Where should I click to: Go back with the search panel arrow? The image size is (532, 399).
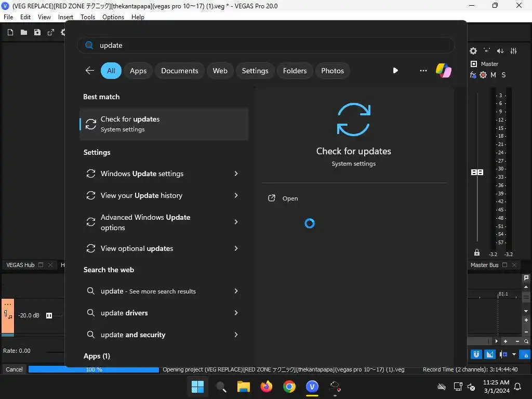(89, 71)
